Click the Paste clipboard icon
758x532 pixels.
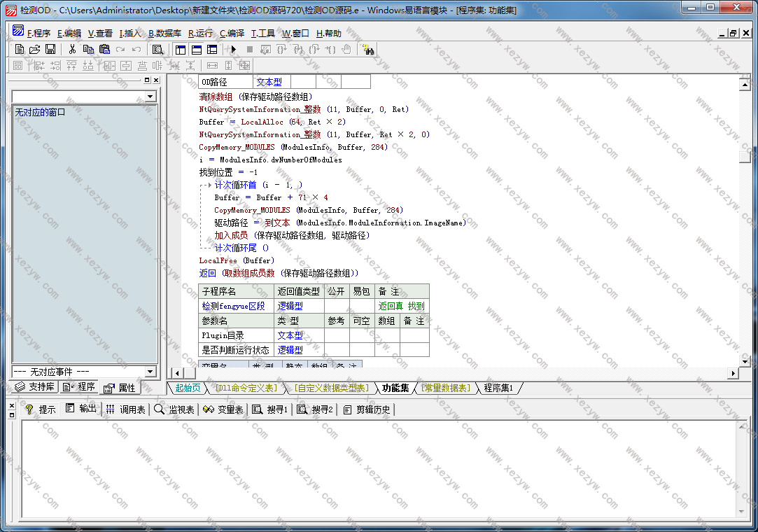coord(104,50)
